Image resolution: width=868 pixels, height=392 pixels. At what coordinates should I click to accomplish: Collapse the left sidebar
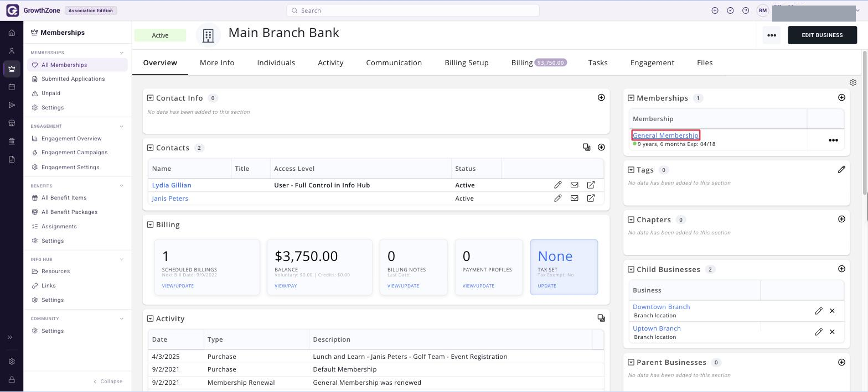pyautogui.click(x=108, y=381)
